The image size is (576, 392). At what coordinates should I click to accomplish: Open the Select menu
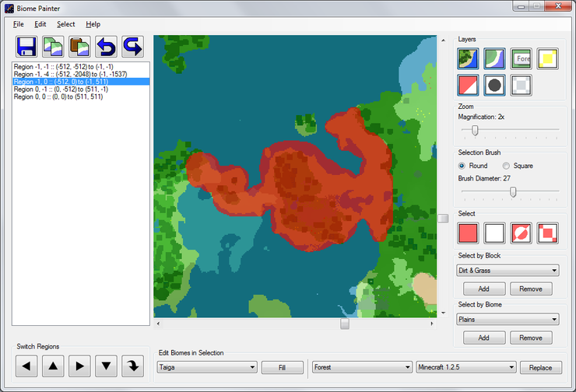coord(65,24)
